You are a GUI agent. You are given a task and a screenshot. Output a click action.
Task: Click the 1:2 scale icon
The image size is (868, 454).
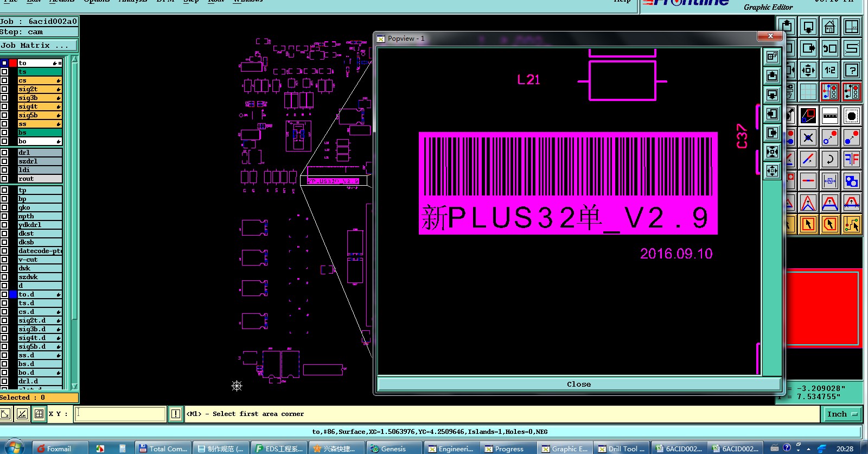830,70
